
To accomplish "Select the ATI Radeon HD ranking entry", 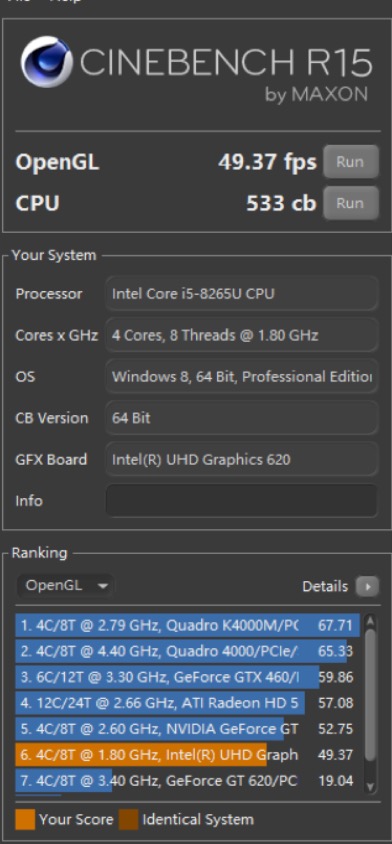I will tap(187, 703).
